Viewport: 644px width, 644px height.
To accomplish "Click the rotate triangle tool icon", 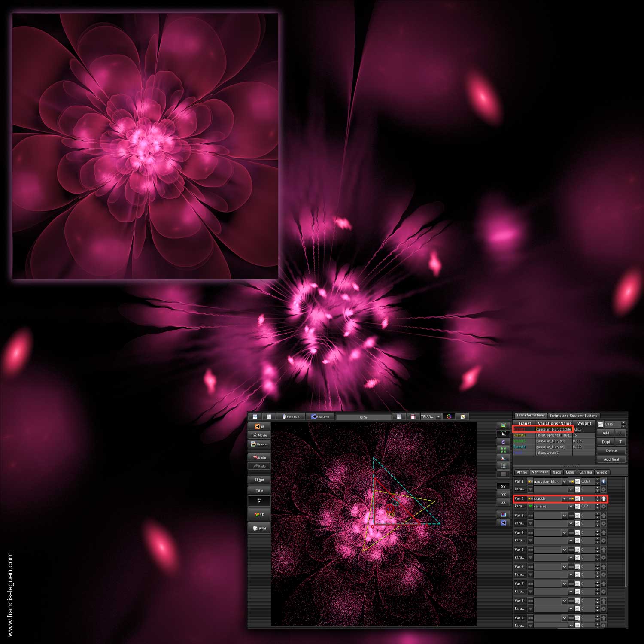I will 503,442.
